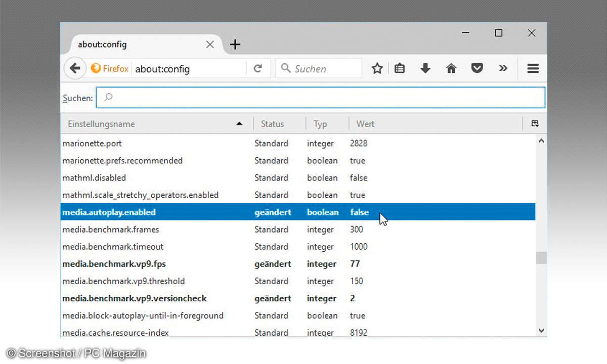Go to home page icon
This screenshot has width=607, height=364.
pyautogui.click(x=451, y=68)
